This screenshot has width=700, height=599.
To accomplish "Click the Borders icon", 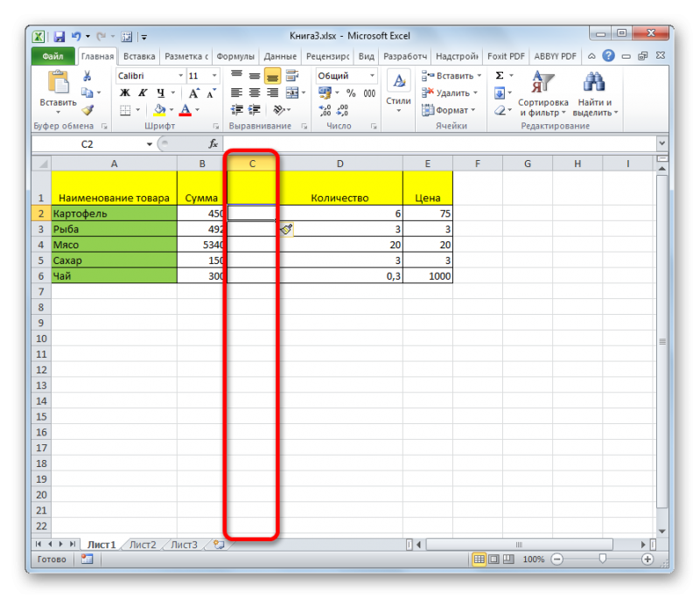I will (x=125, y=109).
